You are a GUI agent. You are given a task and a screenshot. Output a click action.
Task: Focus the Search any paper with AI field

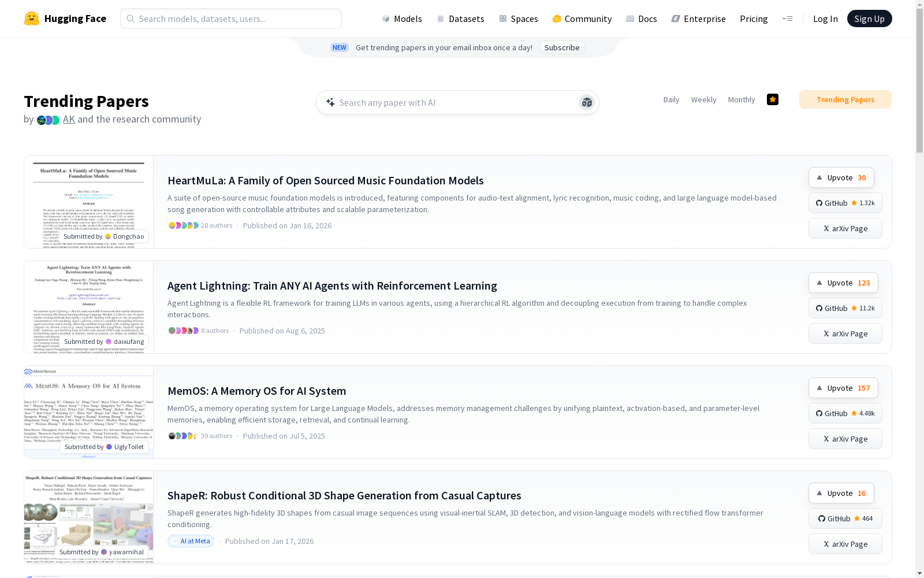pyautogui.click(x=450, y=102)
